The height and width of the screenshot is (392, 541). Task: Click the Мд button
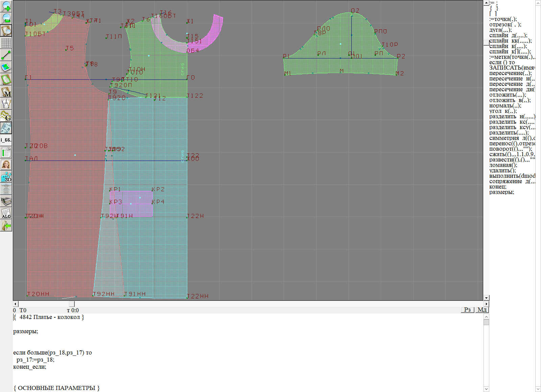tap(482, 310)
